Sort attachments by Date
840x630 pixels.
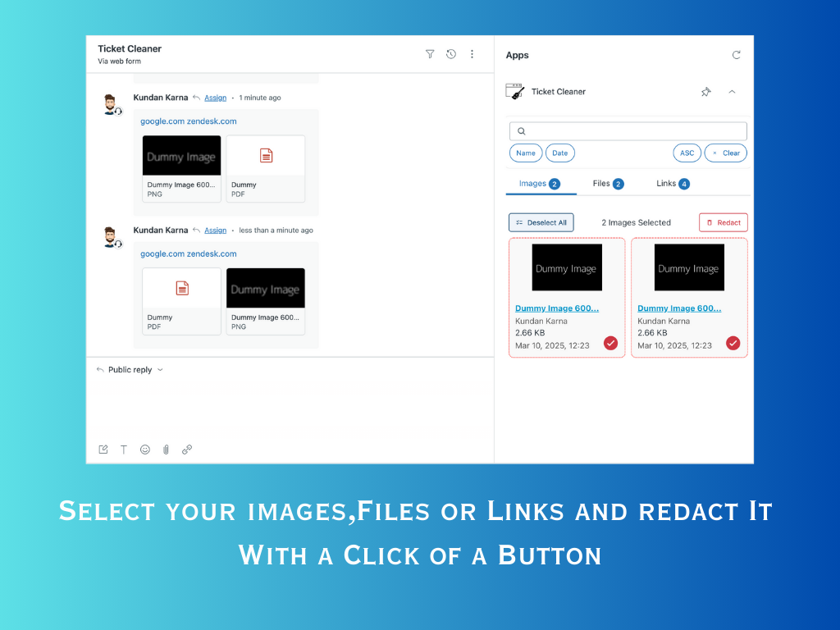click(559, 153)
